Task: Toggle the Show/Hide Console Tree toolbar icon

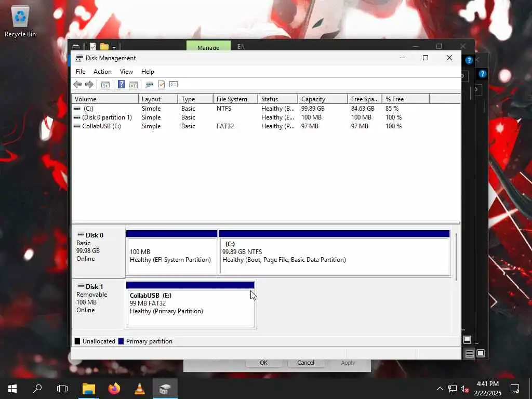Action: tap(105, 85)
